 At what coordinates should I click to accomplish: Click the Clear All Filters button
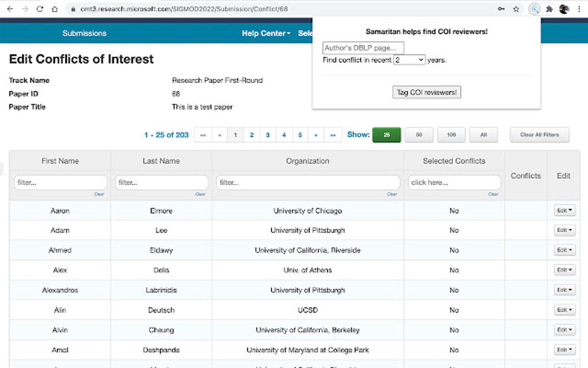pos(539,134)
